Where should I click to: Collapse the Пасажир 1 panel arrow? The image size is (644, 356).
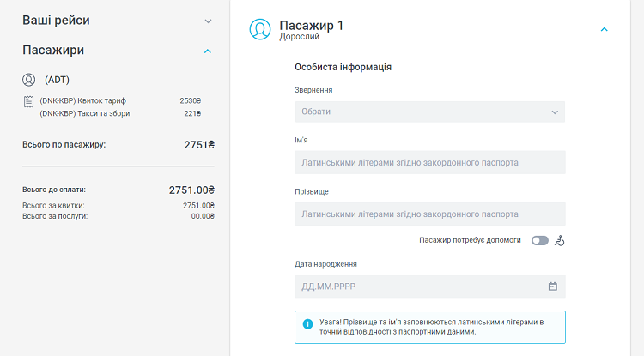[604, 29]
